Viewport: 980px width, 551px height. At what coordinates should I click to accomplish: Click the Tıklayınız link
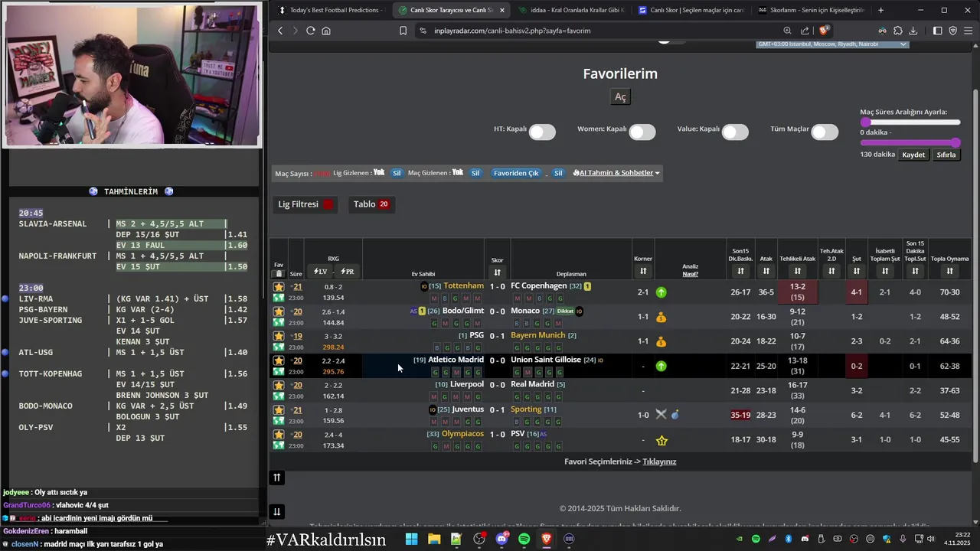click(x=659, y=461)
